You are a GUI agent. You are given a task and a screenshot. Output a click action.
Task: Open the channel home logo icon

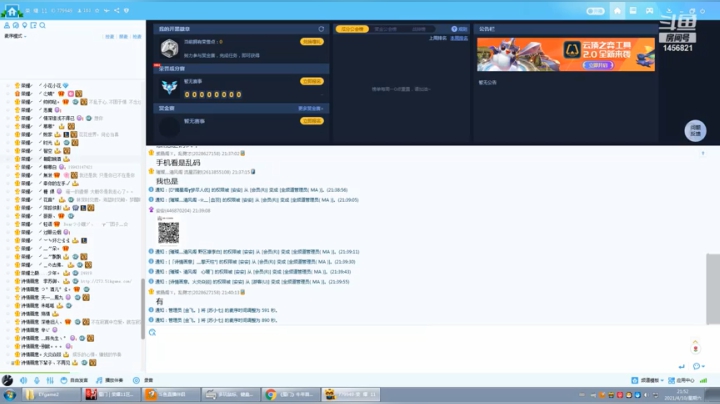[11, 10]
